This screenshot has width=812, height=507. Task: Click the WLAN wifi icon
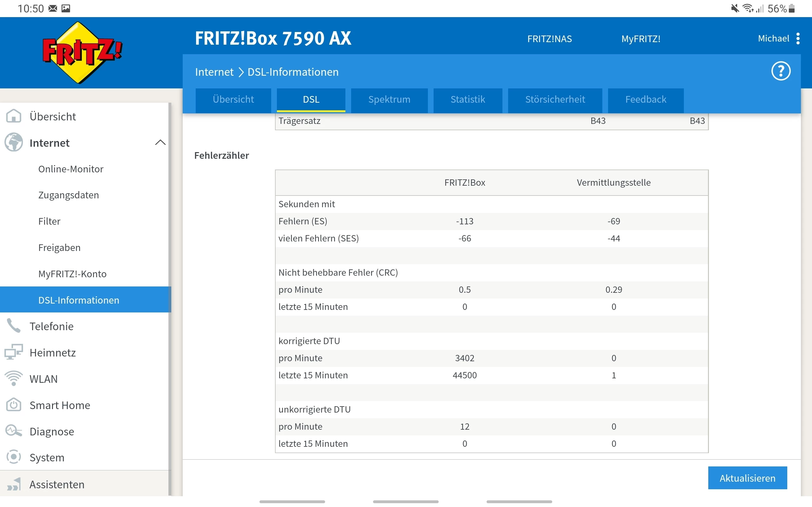pyautogui.click(x=13, y=379)
